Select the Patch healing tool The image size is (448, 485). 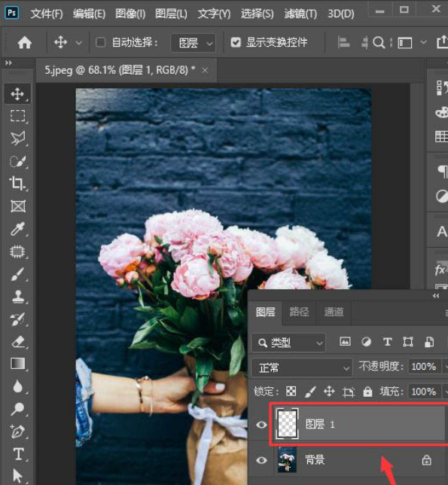pos(17,252)
